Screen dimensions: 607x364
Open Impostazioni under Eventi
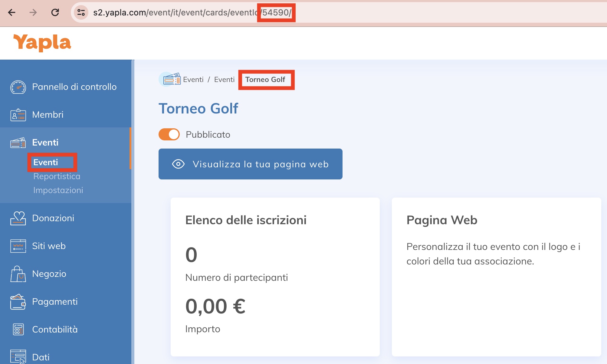(x=58, y=190)
